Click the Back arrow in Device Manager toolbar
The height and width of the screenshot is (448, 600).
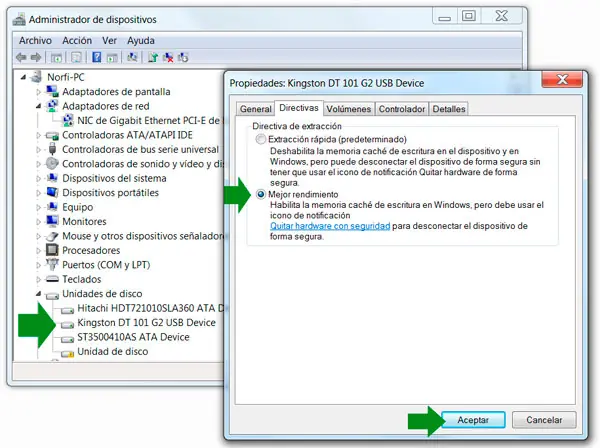[x=21, y=57]
